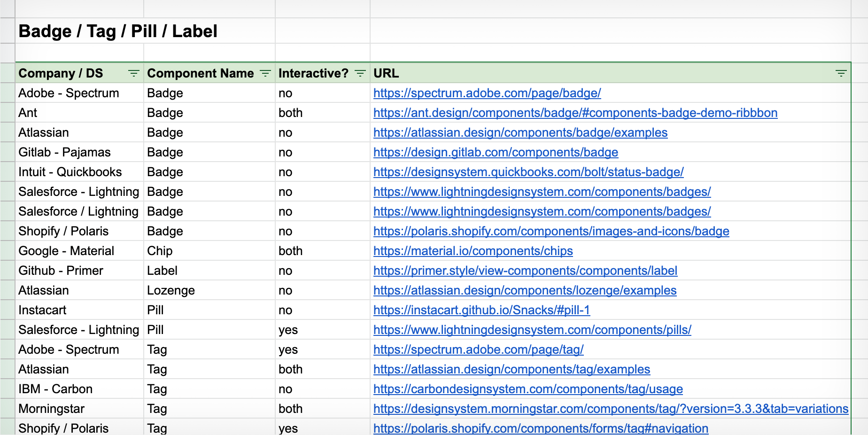Open the design.gitlab.com badge link
The image size is (868, 435).
tap(496, 152)
